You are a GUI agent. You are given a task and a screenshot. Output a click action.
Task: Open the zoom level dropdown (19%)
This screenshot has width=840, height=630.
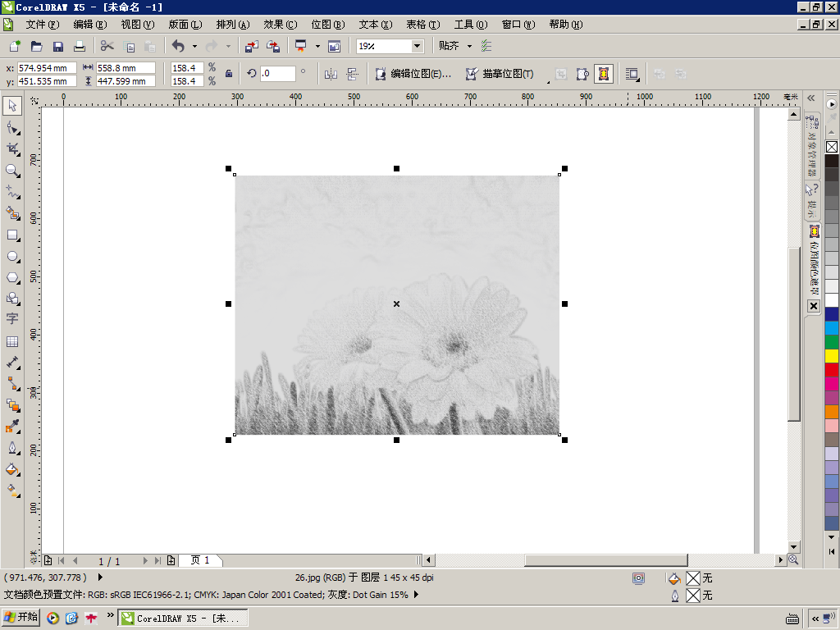coord(417,46)
